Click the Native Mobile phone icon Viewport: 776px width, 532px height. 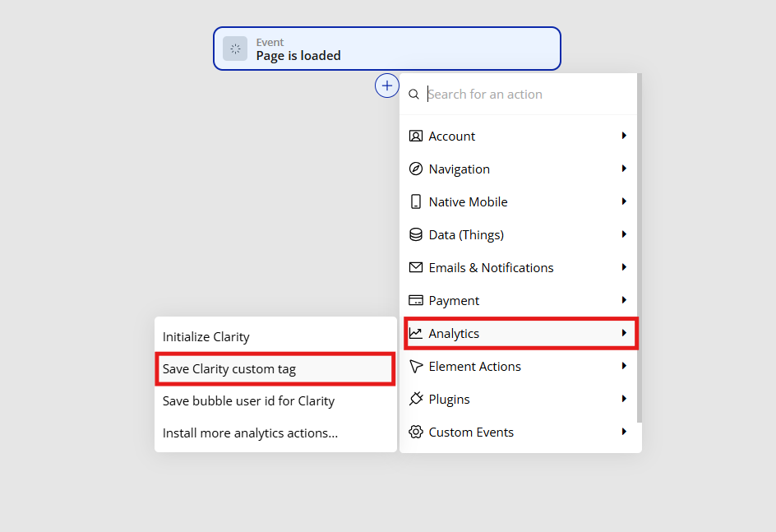[x=416, y=201]
